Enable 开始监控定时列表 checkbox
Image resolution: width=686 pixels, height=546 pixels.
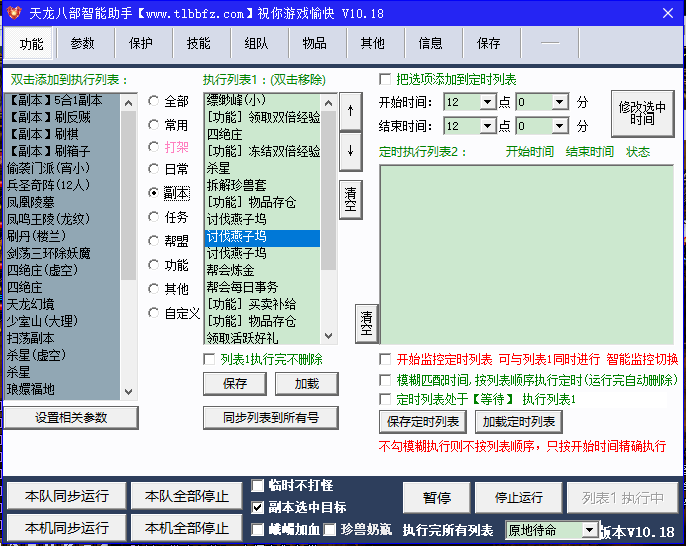tap(385, 359)
